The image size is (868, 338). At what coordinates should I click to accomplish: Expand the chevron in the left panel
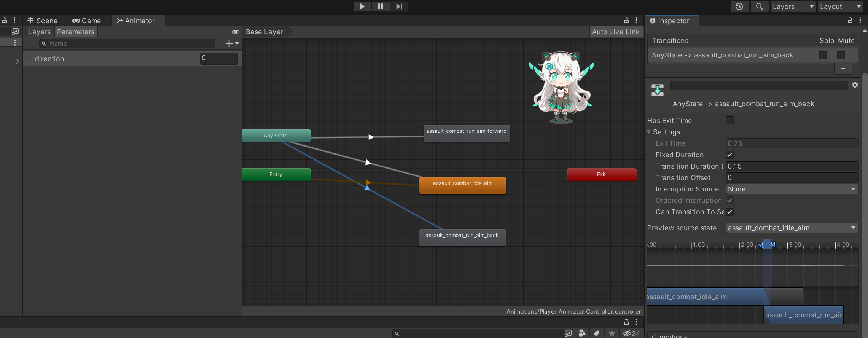(17, 61)
